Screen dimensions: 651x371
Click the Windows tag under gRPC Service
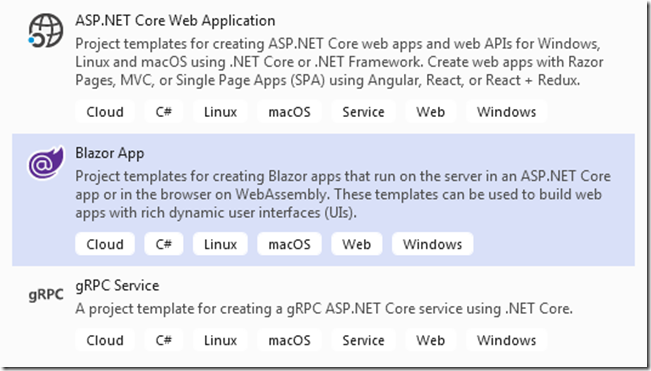(x=507, y=340)
